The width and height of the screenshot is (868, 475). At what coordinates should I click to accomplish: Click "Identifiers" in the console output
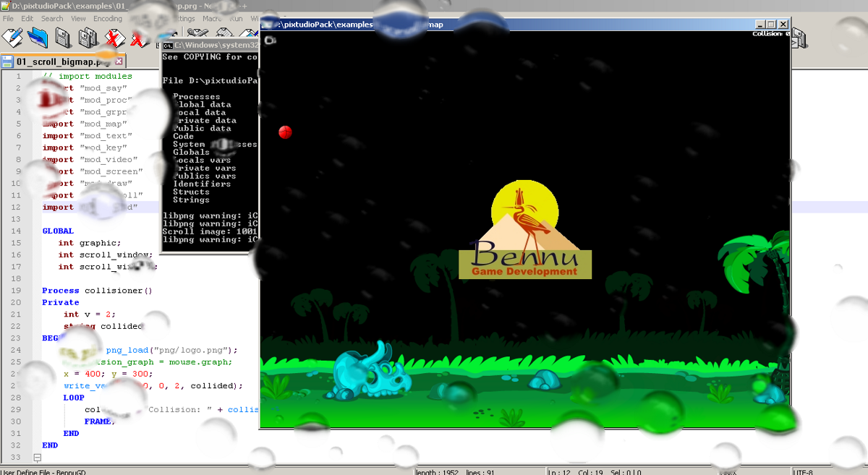(x=202, y=184)
